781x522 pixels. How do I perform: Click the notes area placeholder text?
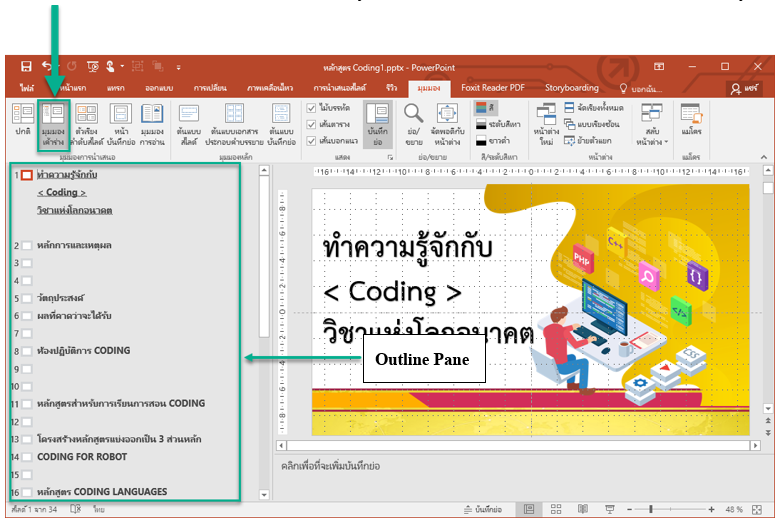pos(330,466)
